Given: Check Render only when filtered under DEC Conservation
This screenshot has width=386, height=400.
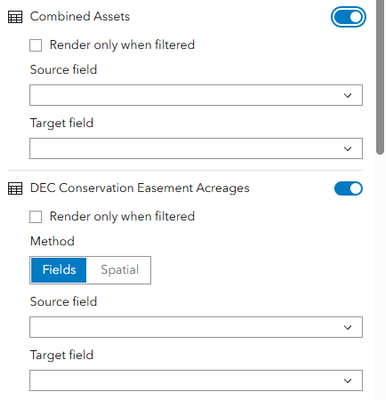Looking at the screenshot, I should pos(36,217).
